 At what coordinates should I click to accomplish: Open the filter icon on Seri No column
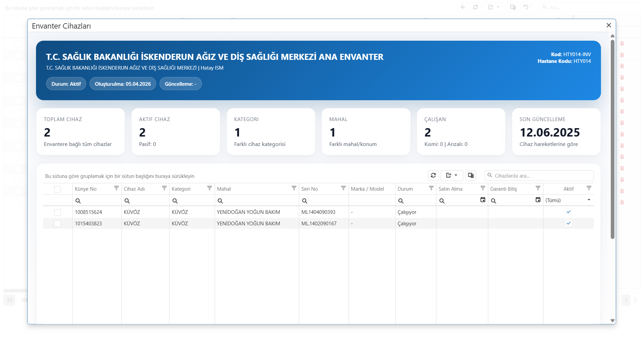(x=344, y=188)
